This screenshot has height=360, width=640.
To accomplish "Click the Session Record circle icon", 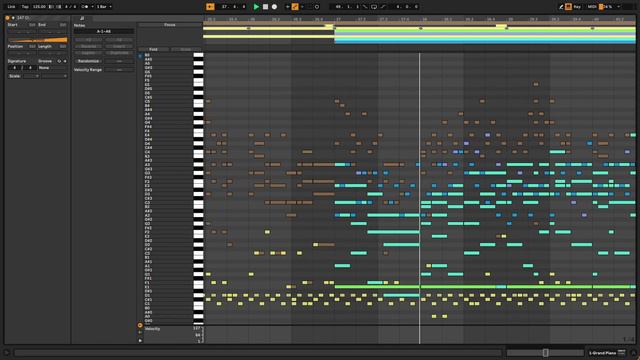I will click(x=317, y=7).
